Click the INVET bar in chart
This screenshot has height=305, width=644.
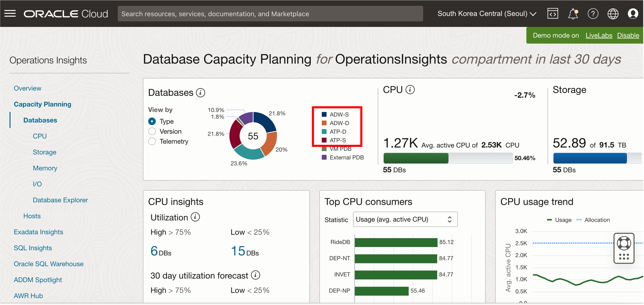[396, 275]
